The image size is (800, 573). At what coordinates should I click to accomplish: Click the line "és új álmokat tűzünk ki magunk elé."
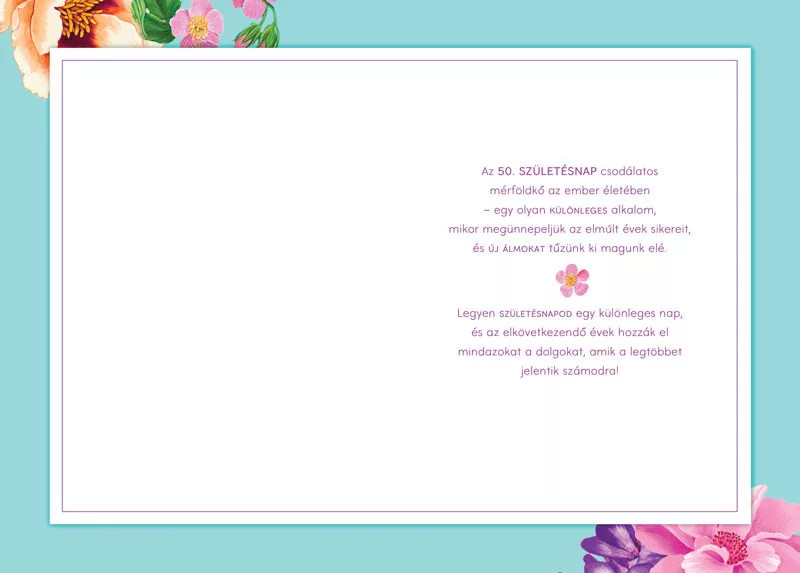(569, 248)
